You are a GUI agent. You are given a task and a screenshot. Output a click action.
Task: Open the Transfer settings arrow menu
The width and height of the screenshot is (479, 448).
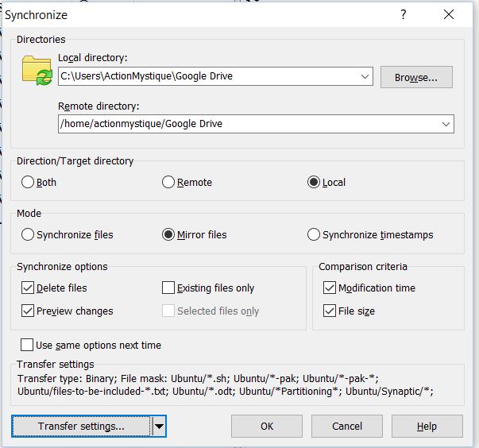(x=160, y=427)
